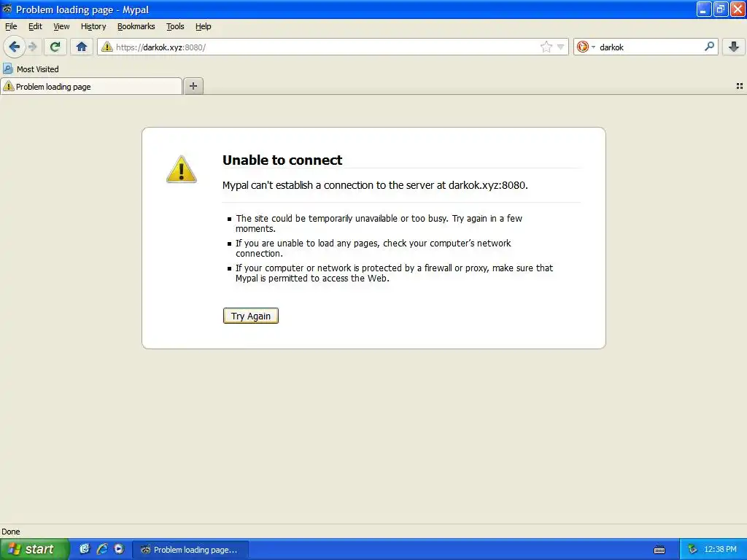Minimize the Mypal window
Viewport: 747px width, 560px height.
click(704, 9)
